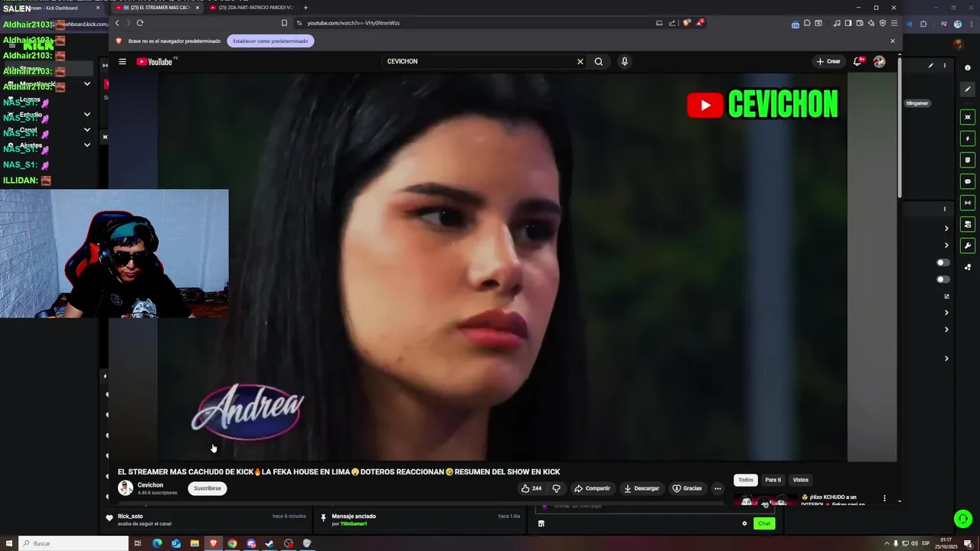Click Kick dashboard lightning bolt icon
The image size is (980, 551).
[968, 139]
